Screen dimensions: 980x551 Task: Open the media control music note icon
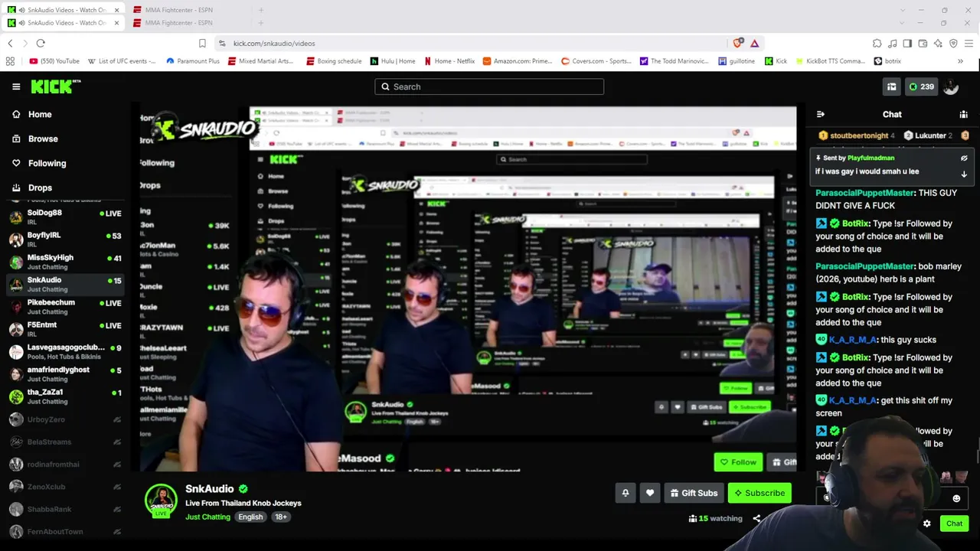tap(892, 44)
